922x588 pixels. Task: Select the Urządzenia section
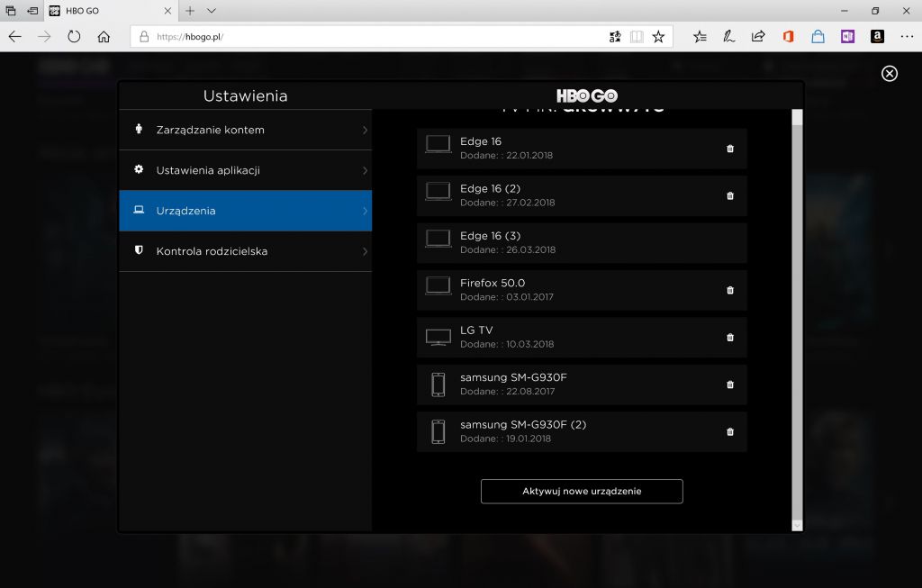coord(245,211)
